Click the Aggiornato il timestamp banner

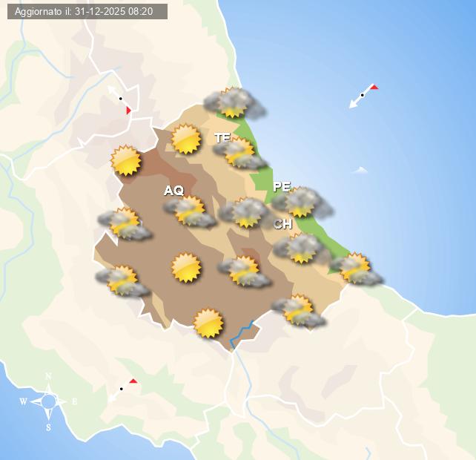84,11
